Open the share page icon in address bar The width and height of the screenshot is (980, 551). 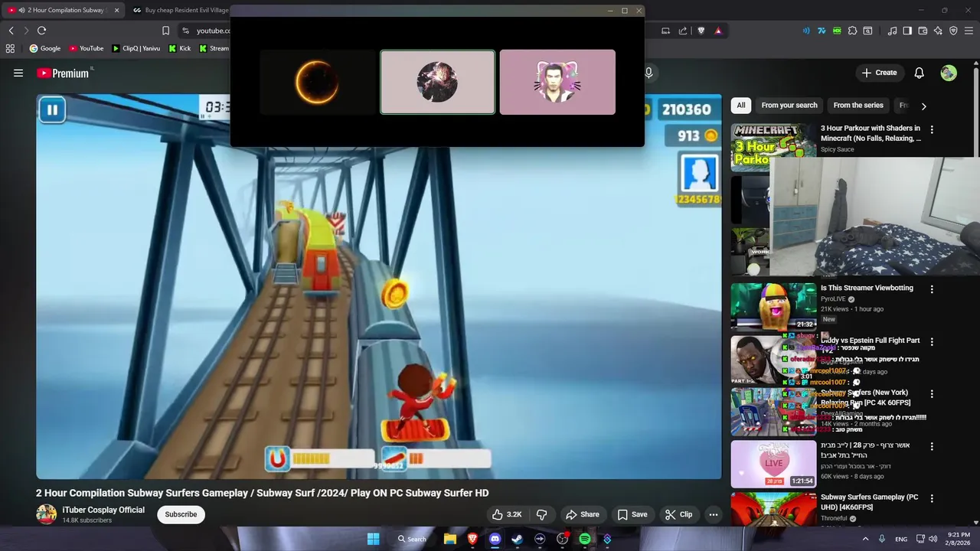point(683,31)
